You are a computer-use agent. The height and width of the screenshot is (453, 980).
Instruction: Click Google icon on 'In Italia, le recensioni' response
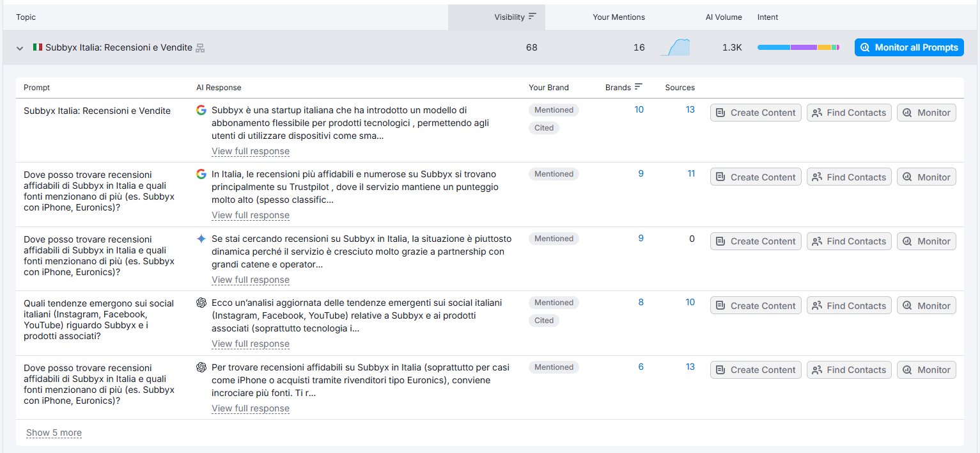[x=201, y=174]
